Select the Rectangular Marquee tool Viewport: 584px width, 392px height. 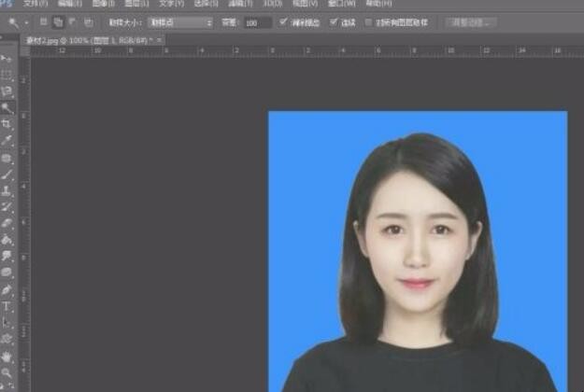click(x=7, y=75)
